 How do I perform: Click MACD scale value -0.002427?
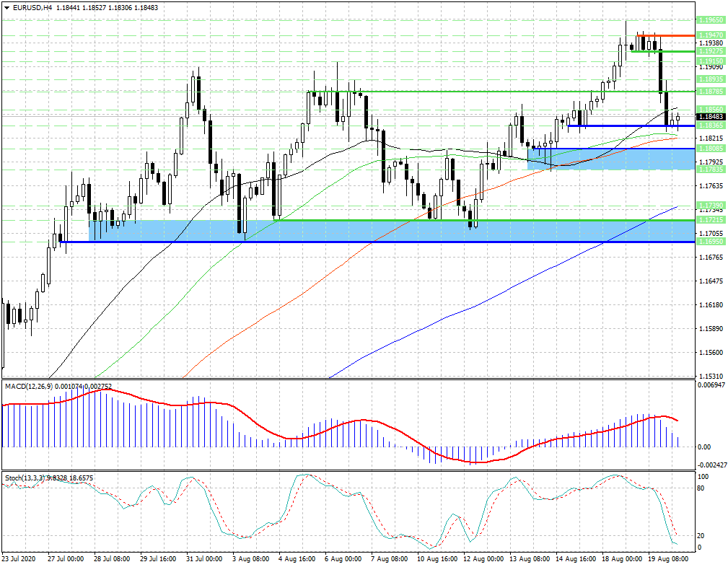click(711, 465)
